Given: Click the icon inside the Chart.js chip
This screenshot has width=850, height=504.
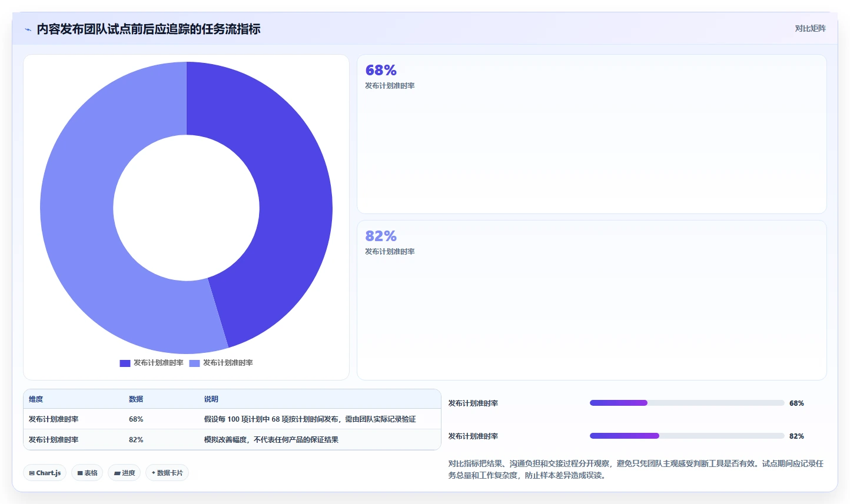Looking at the screenshot, I should (x=32, y=473).
